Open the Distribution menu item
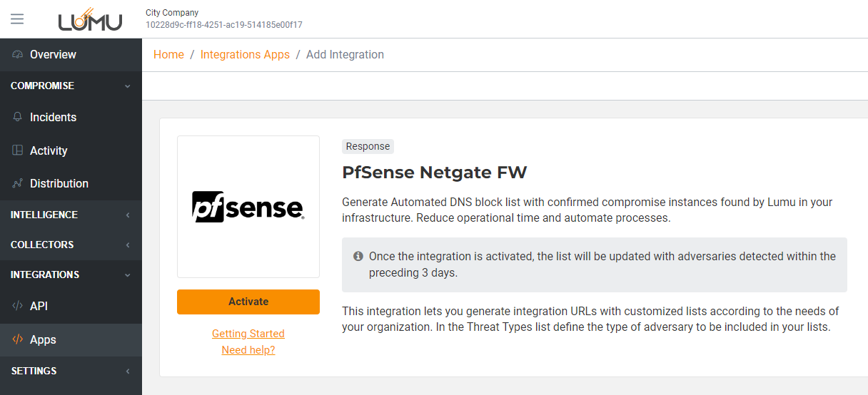Screen dimensions: 868x395 (59, 183)
